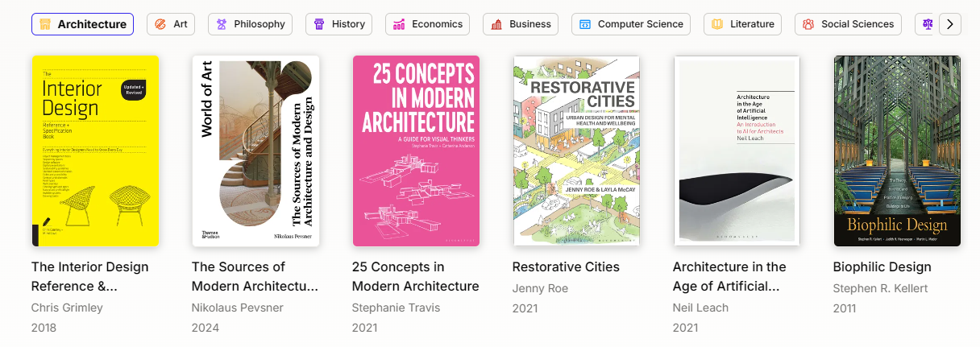Click the Literature book icon
Screen dimensions: 980x347
click(717, 24)
